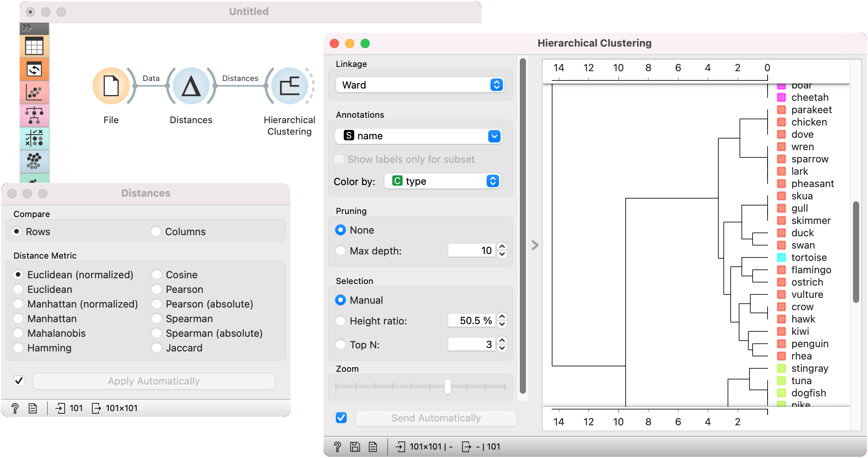The image size is (868, 458).
Task: Click the File widget node icon
Action: point(111,86)
